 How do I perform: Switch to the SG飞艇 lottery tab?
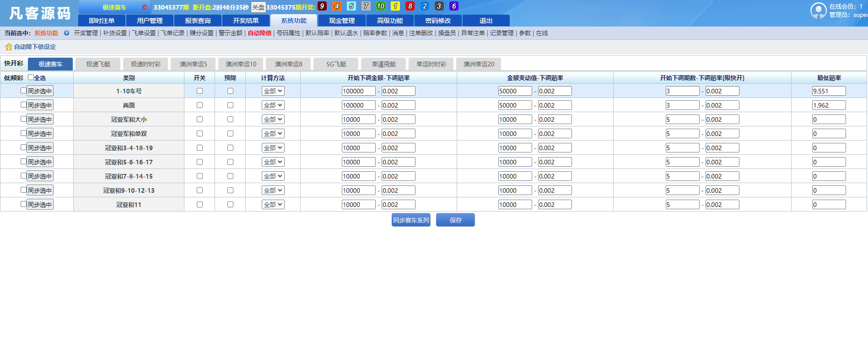(336, 64)
